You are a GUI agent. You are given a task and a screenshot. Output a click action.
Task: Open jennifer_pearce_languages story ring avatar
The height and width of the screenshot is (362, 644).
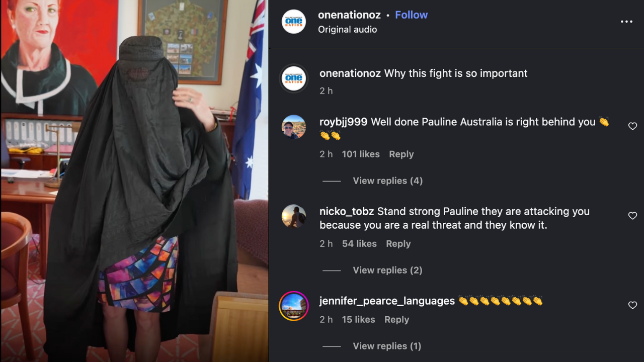(294, 306)
